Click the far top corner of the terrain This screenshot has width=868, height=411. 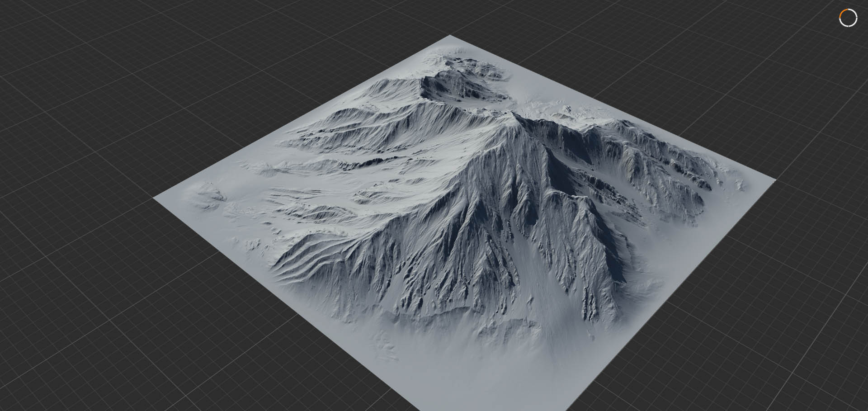(x=449, y=36)
